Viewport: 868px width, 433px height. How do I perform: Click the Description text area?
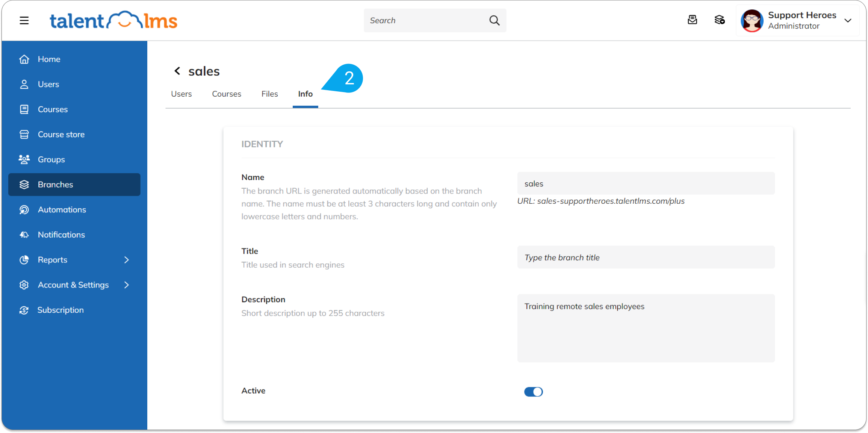coord(646,328)
